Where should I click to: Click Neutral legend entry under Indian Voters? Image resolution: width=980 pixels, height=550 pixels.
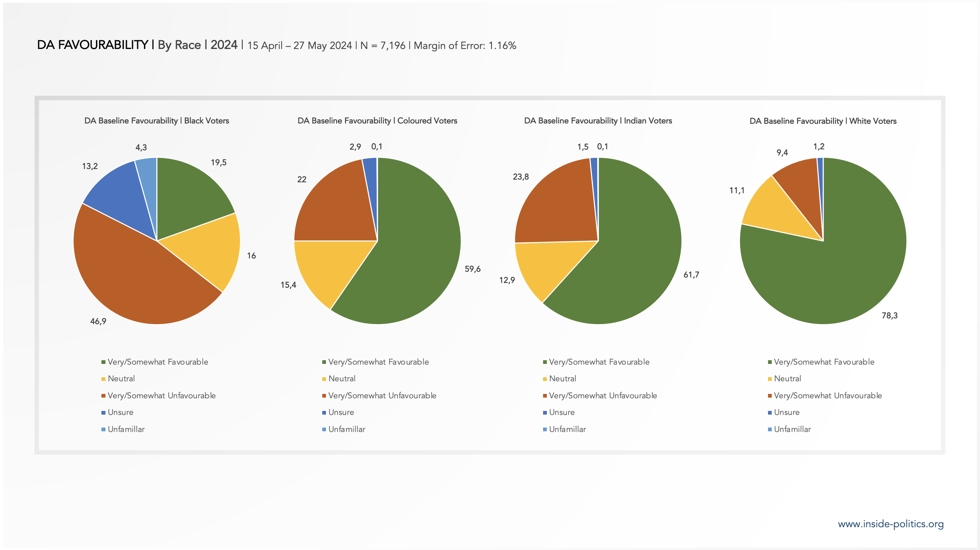click(562, 379)
